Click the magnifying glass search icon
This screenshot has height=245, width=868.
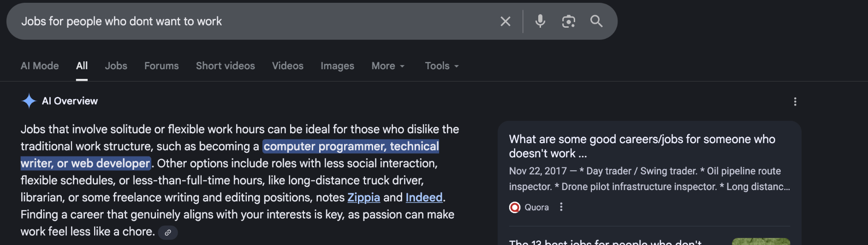[x=596, y=21]
